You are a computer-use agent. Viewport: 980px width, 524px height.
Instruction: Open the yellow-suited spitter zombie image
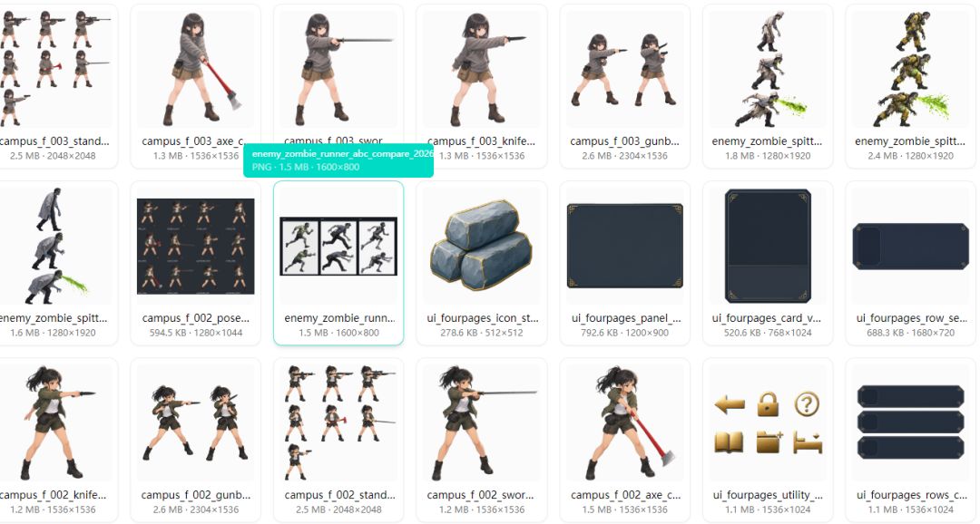910,69
